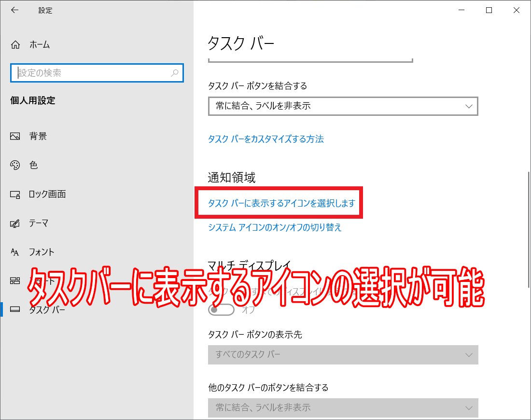Open テーマ settings
The width and height of the screenshot is (531, 420).
38,223
